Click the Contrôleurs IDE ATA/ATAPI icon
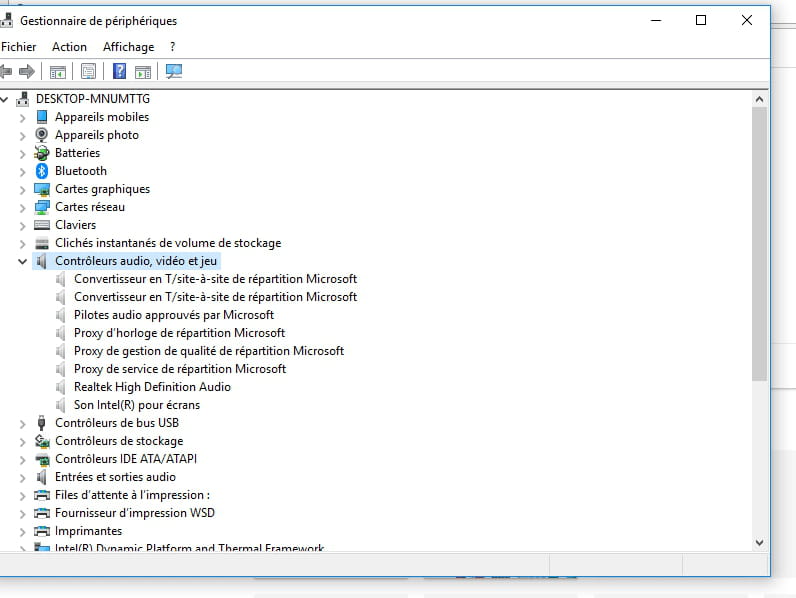This screenshot has height=598, width=796. [42, 459]
